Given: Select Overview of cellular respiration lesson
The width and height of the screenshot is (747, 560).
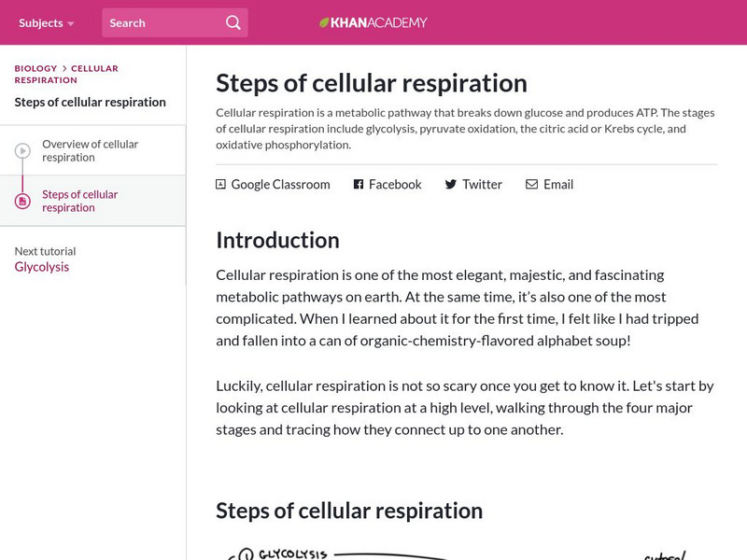Looking at the screenshot, I should click(90, 151).
